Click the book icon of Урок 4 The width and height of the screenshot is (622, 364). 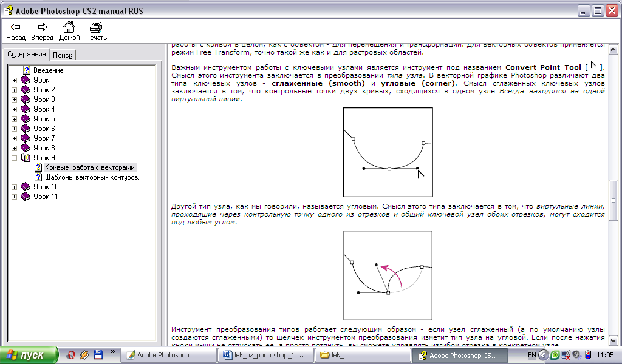click(26, 109)
